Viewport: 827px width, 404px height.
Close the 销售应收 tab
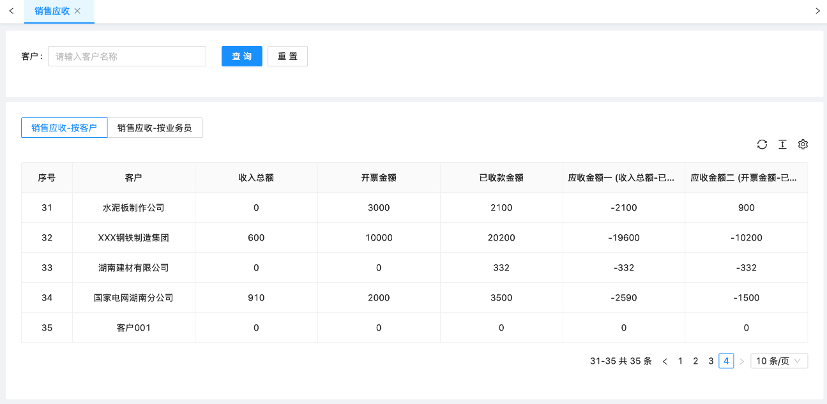(78, 11)
